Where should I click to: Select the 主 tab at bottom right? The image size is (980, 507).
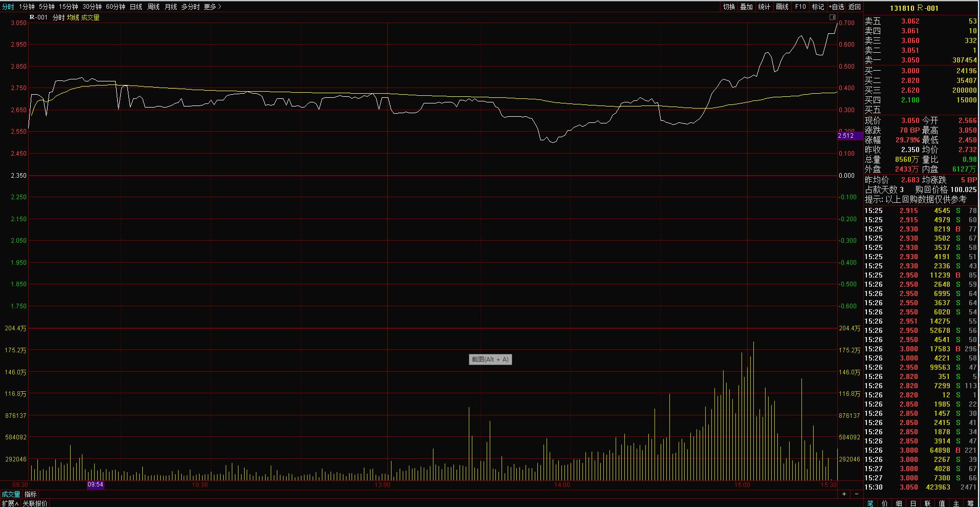tap(956, 503)
